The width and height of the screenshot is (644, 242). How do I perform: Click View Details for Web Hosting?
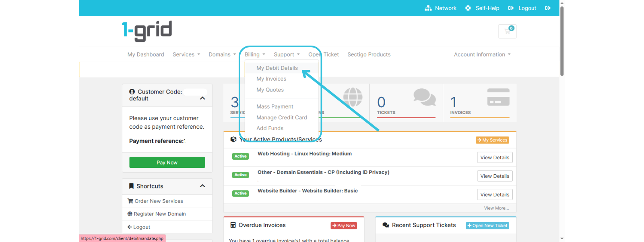(x=495, y=158)
